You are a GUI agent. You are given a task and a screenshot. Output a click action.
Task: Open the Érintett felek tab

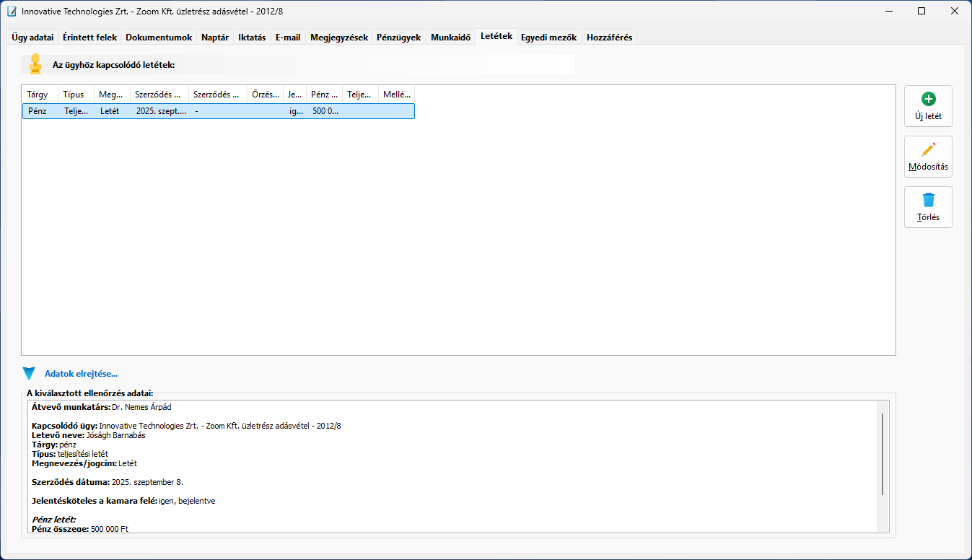pyautogui.click(x=89, y=38)
